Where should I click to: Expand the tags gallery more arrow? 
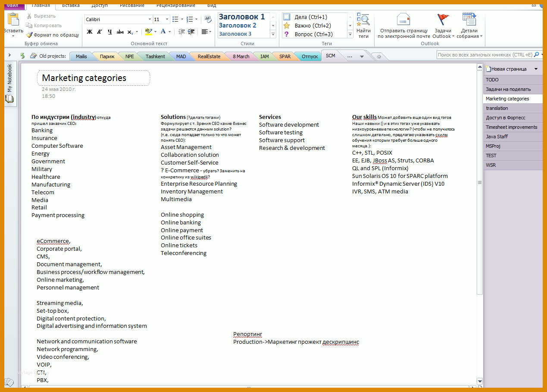350,34
